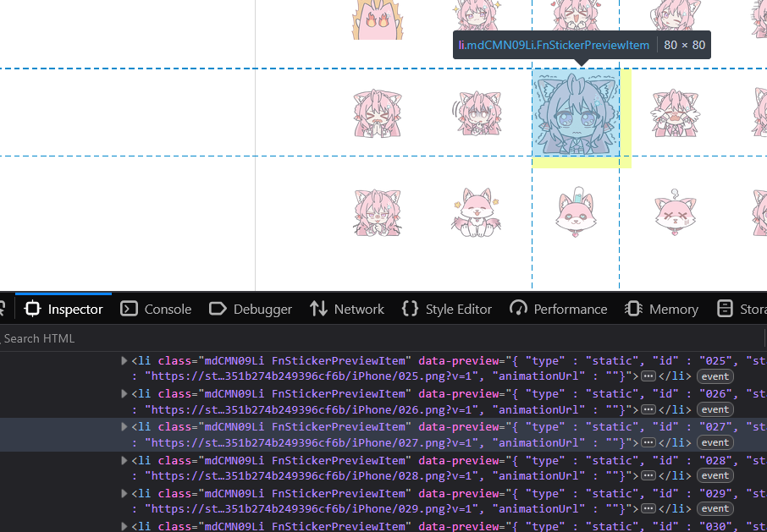
Task: Open the event badge on the 025.png row
Action: point(715,376)
